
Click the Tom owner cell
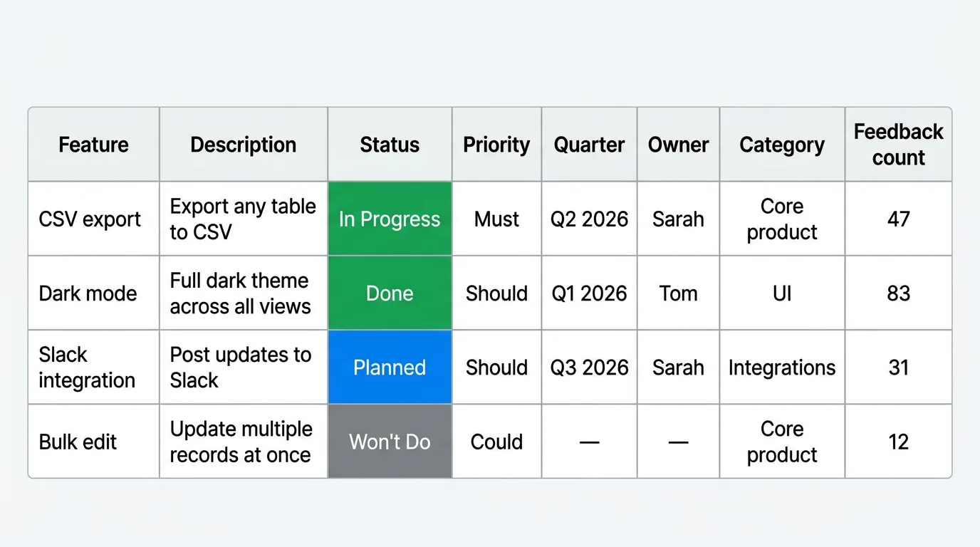click(x=678, y=293)
